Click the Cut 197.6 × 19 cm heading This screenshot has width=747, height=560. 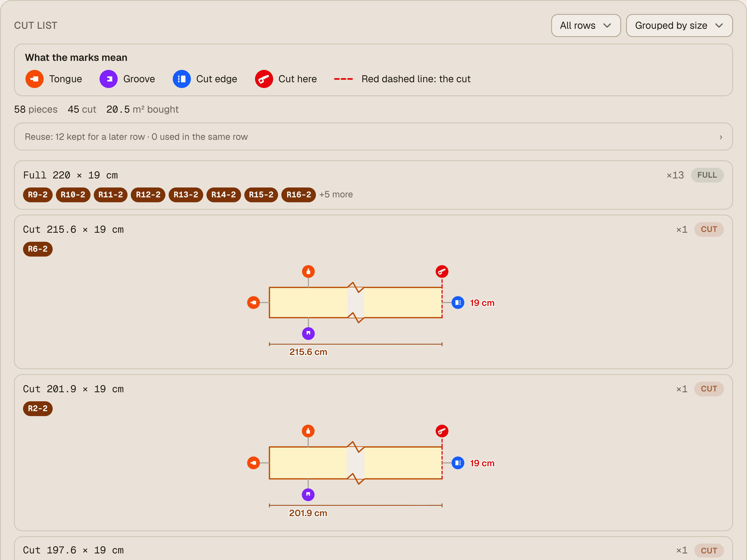point(73,550)
